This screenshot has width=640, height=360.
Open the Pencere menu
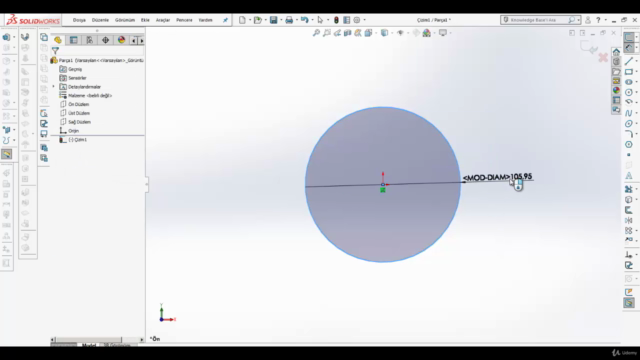pyautogui.click(x=184, y=20)
